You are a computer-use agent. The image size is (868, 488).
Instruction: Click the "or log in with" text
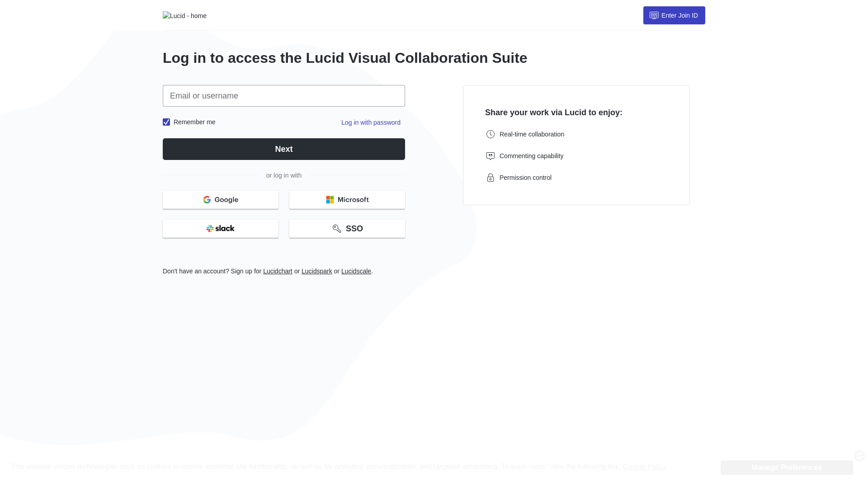click(x=284, y=175)
